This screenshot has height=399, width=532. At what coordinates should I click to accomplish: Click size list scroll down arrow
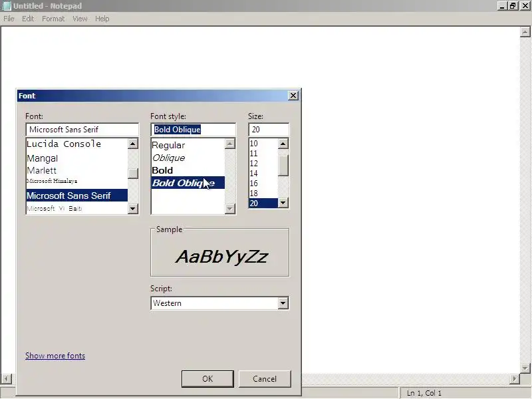click(x=283, y=203)
